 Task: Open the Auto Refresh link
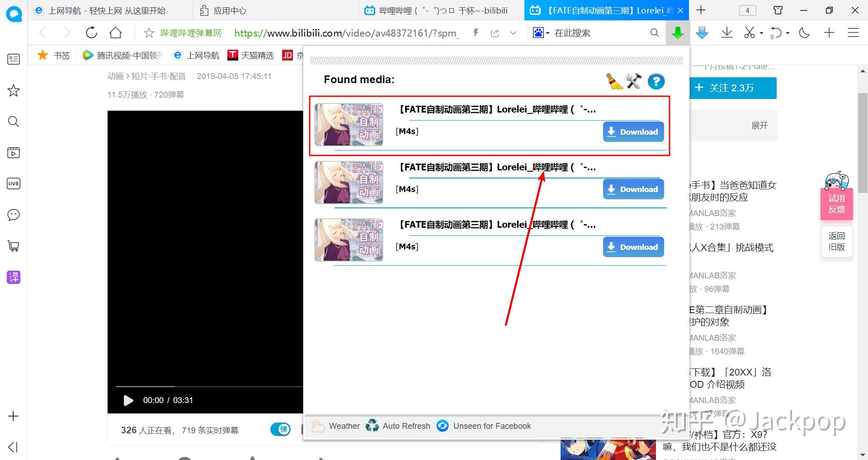pyautogui.click(x=398, y=426)
